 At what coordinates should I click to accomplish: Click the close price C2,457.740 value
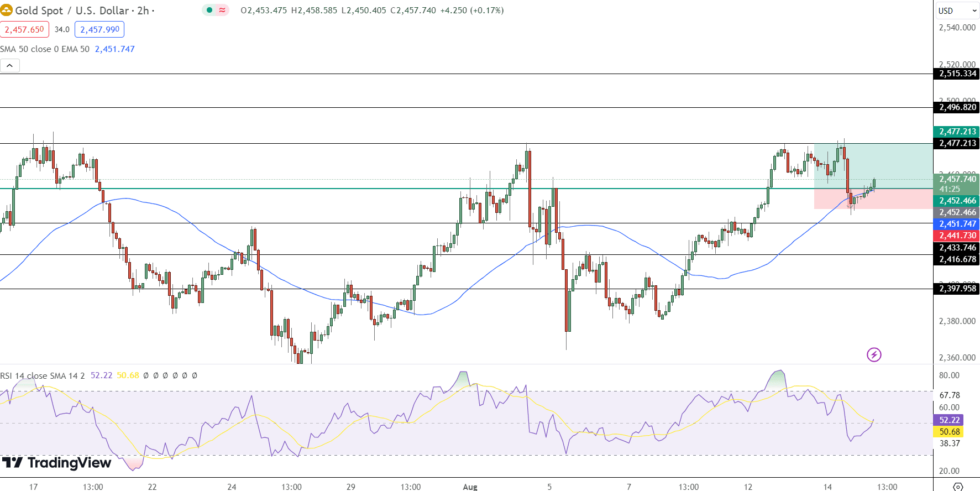413,11
